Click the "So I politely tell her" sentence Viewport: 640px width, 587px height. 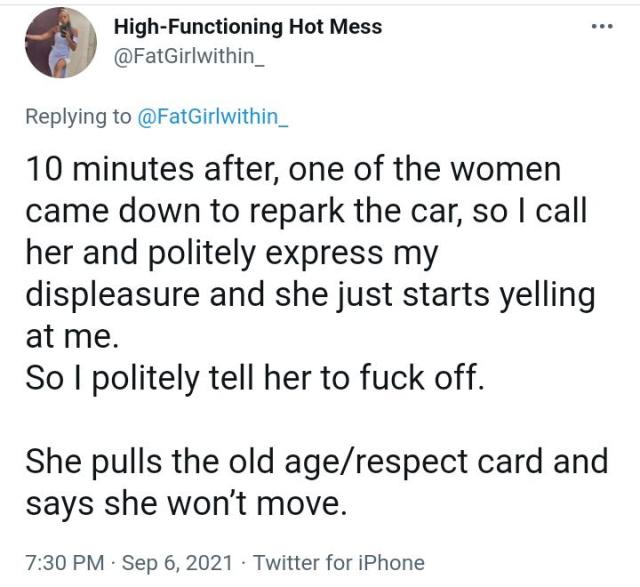click(254, 381)
